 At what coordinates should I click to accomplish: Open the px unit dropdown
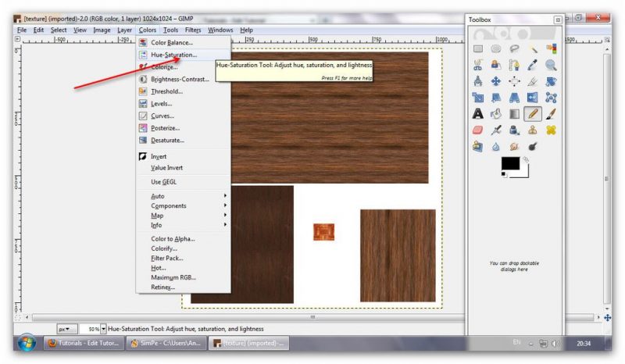click(66, 329)
